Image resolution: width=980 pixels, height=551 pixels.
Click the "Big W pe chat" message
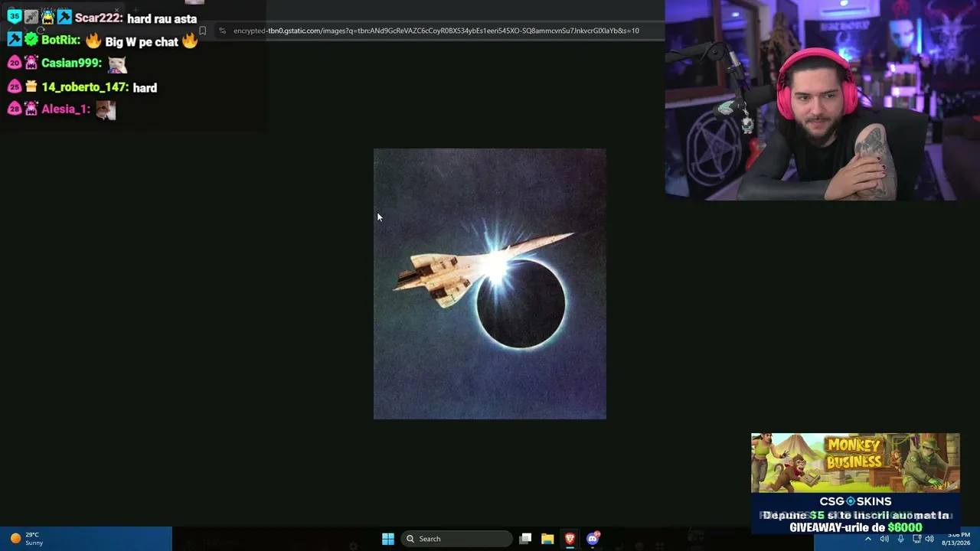tap(142, 41)
